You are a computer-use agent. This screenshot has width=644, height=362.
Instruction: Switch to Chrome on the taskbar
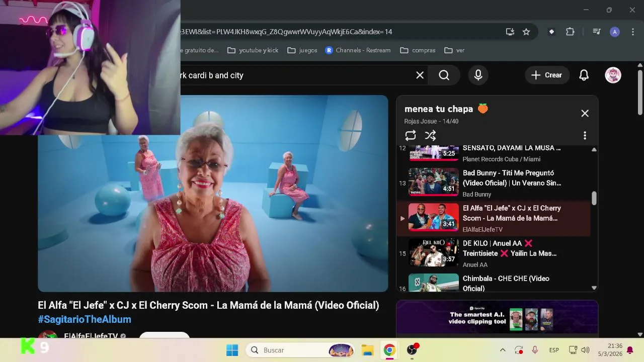[x=389, y=350]
